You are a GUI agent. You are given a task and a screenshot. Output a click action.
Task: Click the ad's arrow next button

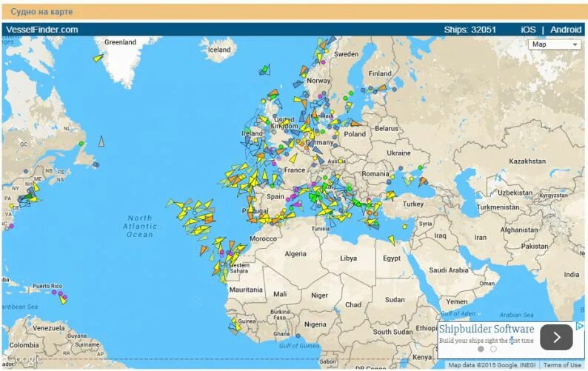[x=556, y=337]
